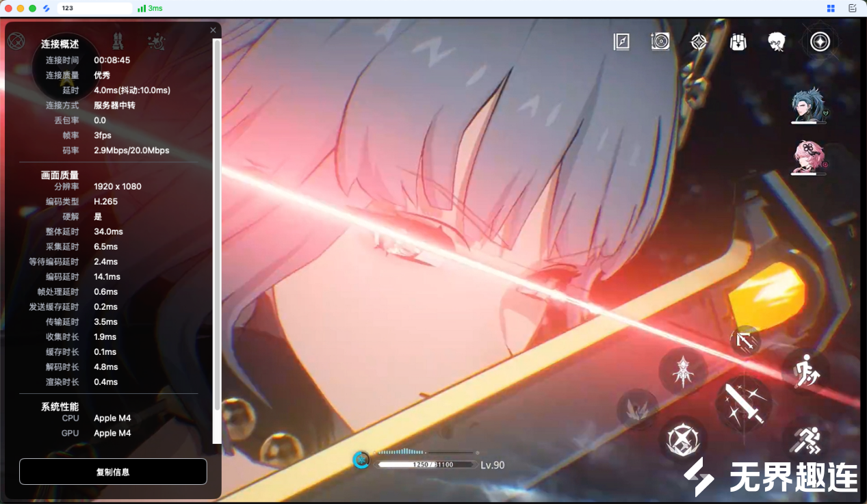Open the character head profile icon
This screenshot has height=504, width=867.
coord(777,42)
